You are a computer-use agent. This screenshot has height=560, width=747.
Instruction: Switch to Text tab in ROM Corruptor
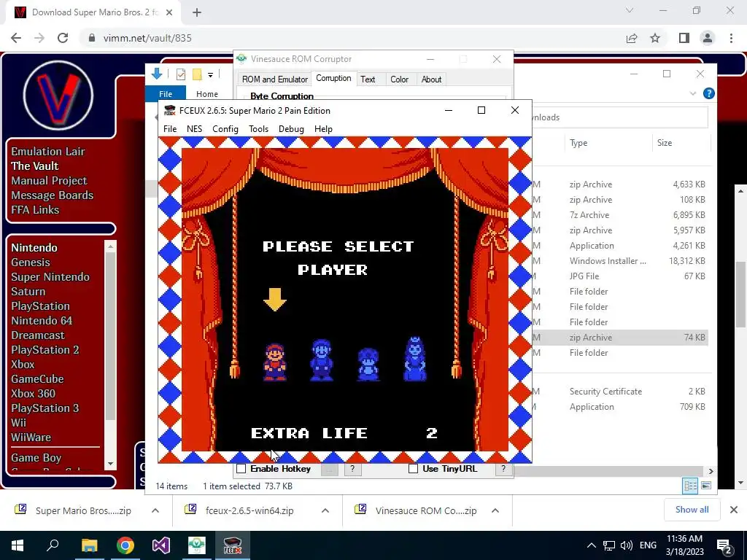pos(368,79)
